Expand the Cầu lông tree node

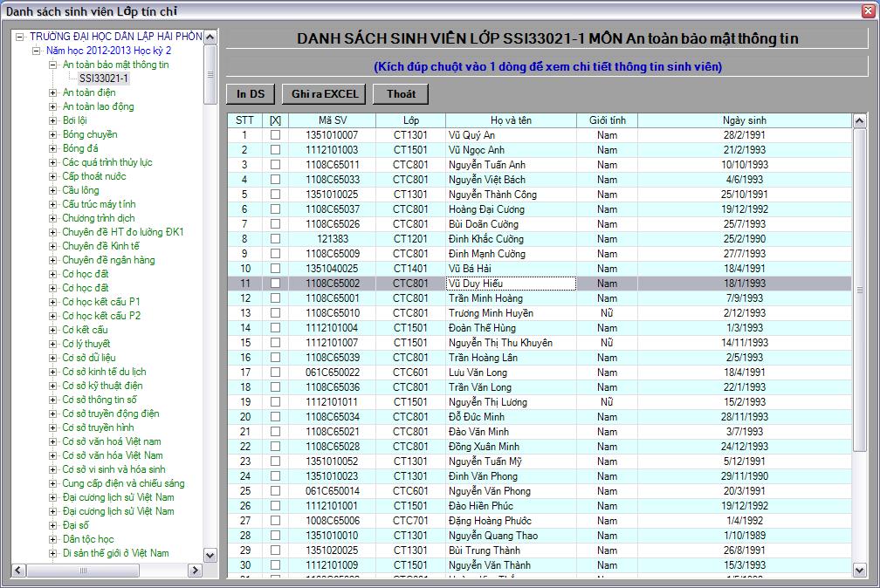pos(52,190)
